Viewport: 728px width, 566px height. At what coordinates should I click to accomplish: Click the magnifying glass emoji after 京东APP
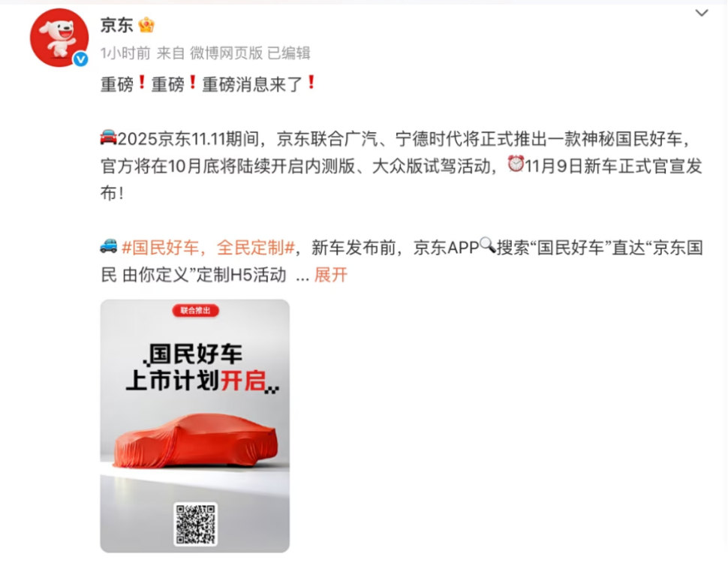pyautogui.click(x=488, y=245)
